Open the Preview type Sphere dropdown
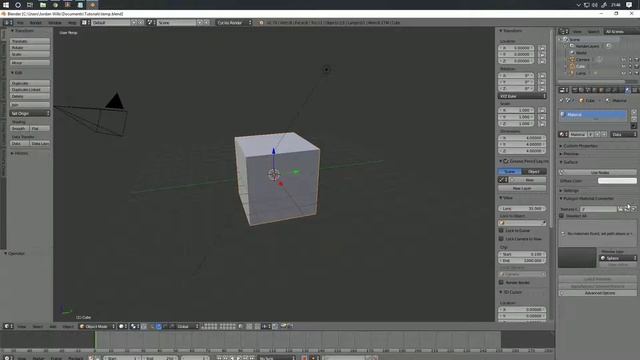 click(x=618, y=258)
